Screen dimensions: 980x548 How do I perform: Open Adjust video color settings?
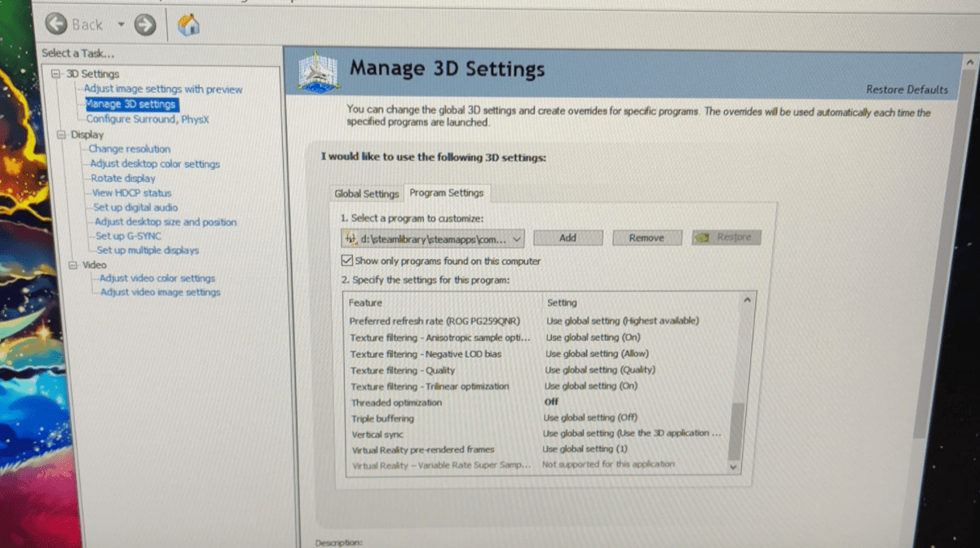[157, 278]
